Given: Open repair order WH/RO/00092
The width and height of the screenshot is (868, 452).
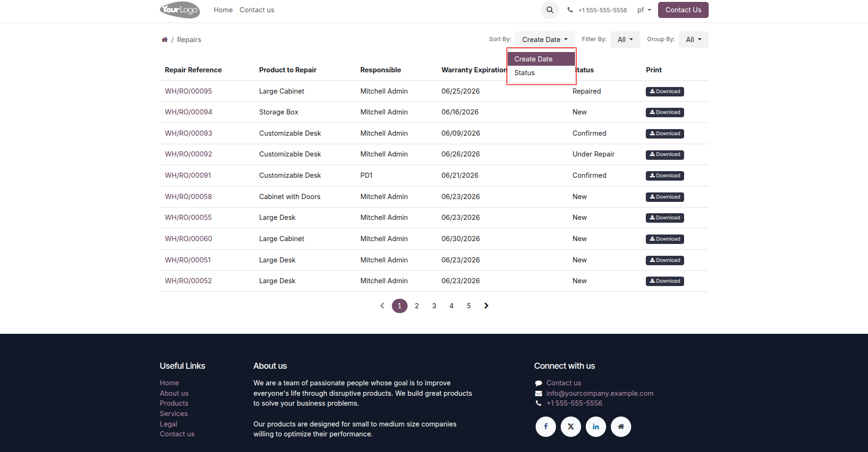Looking at the screenshot, I should tap(188, 154).
